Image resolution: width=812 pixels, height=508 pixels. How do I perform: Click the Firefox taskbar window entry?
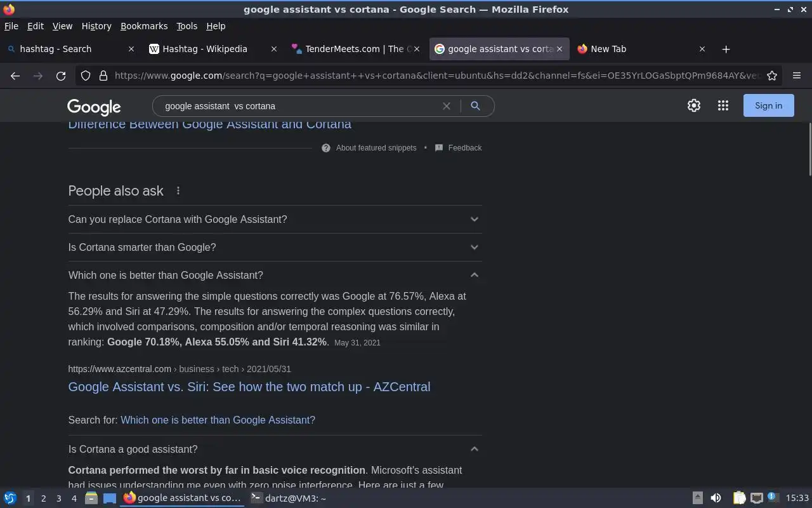183,498
